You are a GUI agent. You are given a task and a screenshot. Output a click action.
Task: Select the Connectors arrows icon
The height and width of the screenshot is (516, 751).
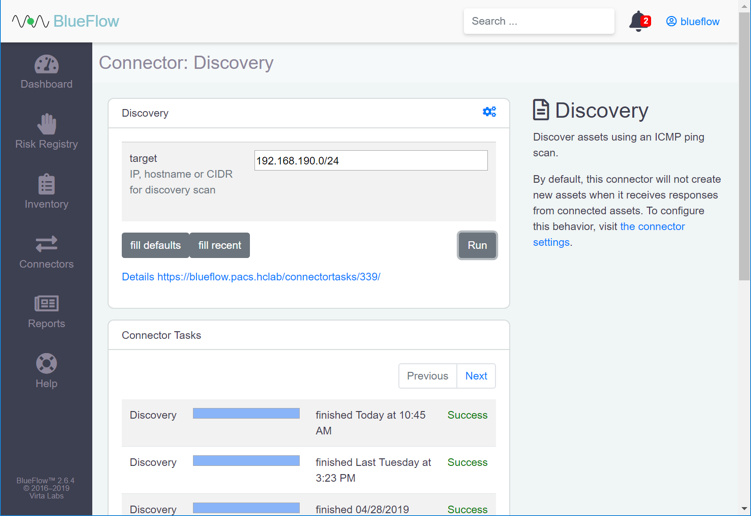pyautogui.click(x=46, y=244)
